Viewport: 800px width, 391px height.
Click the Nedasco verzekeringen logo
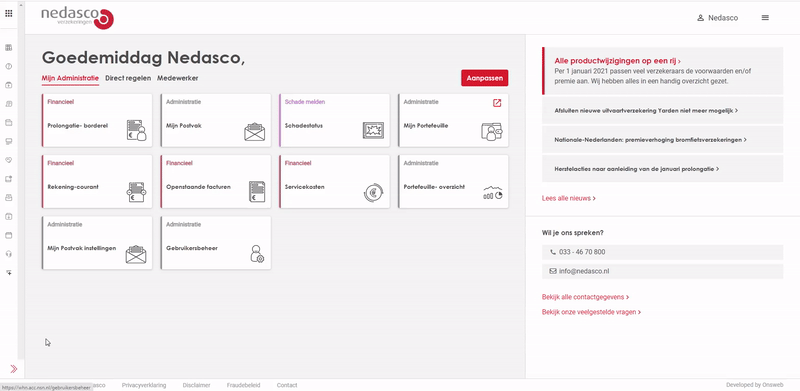click(x=78, y=17)
